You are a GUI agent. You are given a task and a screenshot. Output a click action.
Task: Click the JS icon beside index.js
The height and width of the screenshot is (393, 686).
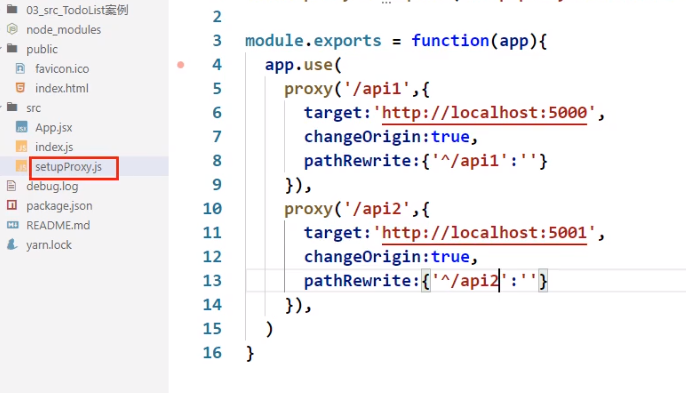click(21, 147)
